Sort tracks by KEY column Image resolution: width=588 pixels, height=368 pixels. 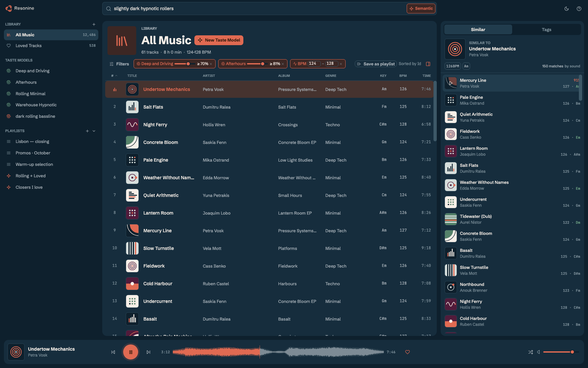click(x=383, y=76)
